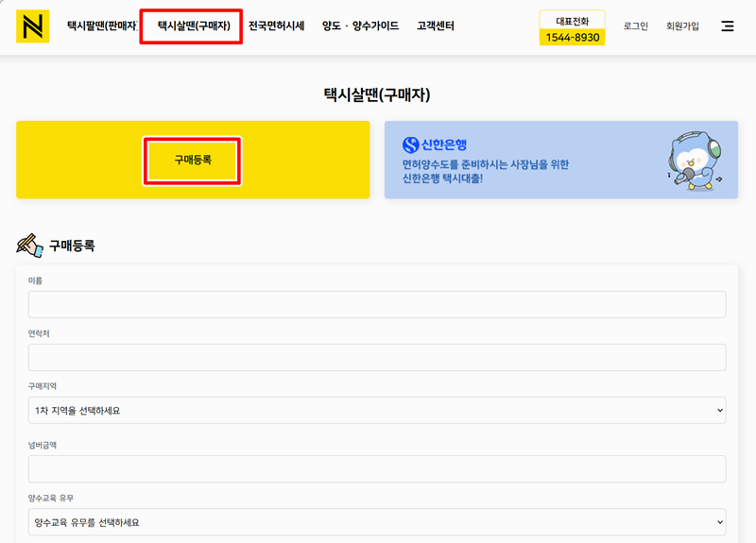
Task: Open the 택시팔땐(판매자) menu
Action: pyautogui.click(x=102, y=26)
